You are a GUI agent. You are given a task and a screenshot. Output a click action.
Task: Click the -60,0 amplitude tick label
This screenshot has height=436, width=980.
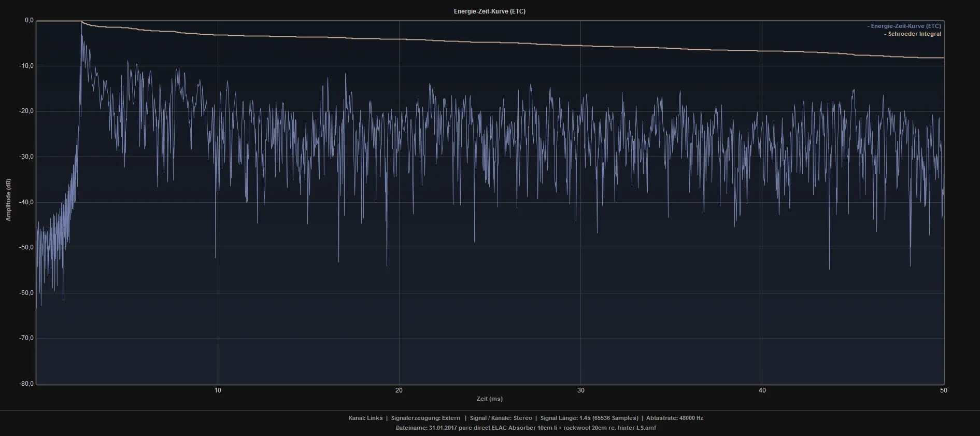(26, 293)
